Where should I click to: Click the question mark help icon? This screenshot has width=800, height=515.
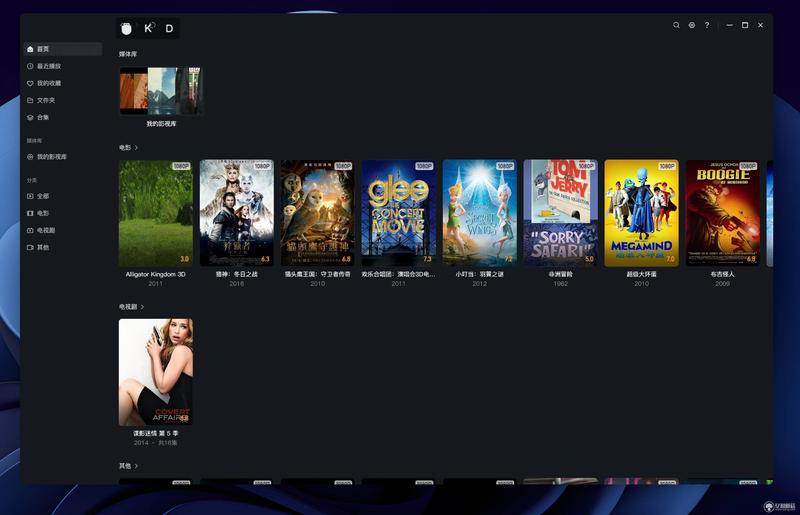tap(707, 25)
